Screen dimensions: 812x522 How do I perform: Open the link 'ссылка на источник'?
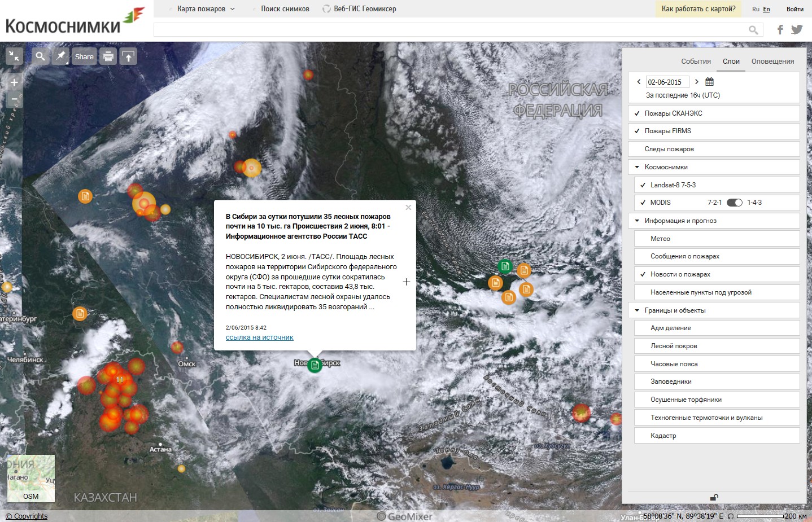point(260,337)
